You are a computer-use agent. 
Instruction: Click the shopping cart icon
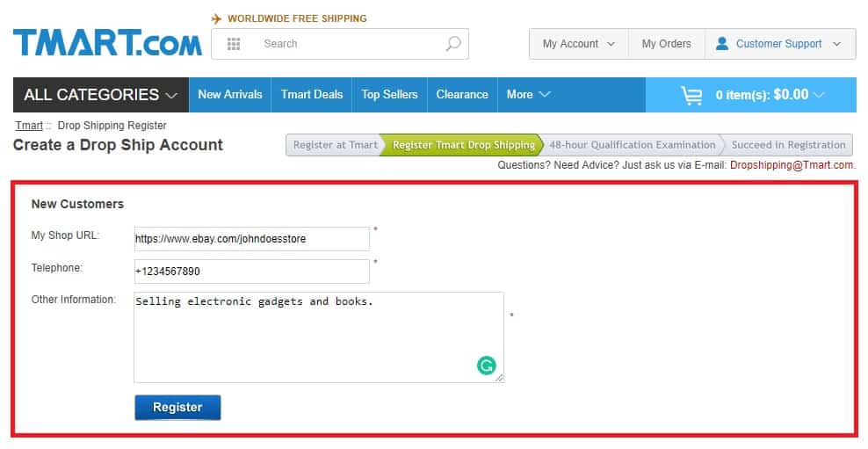691,95
